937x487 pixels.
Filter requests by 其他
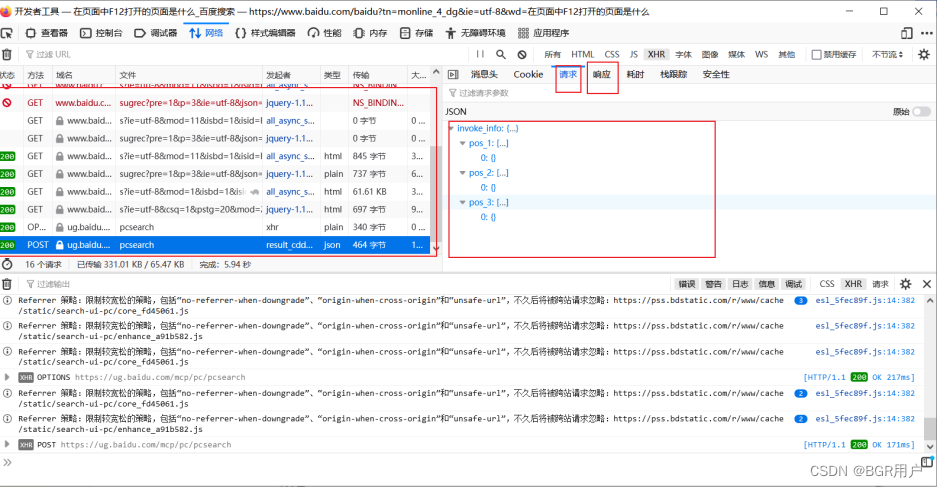click(x=786, y=54)
